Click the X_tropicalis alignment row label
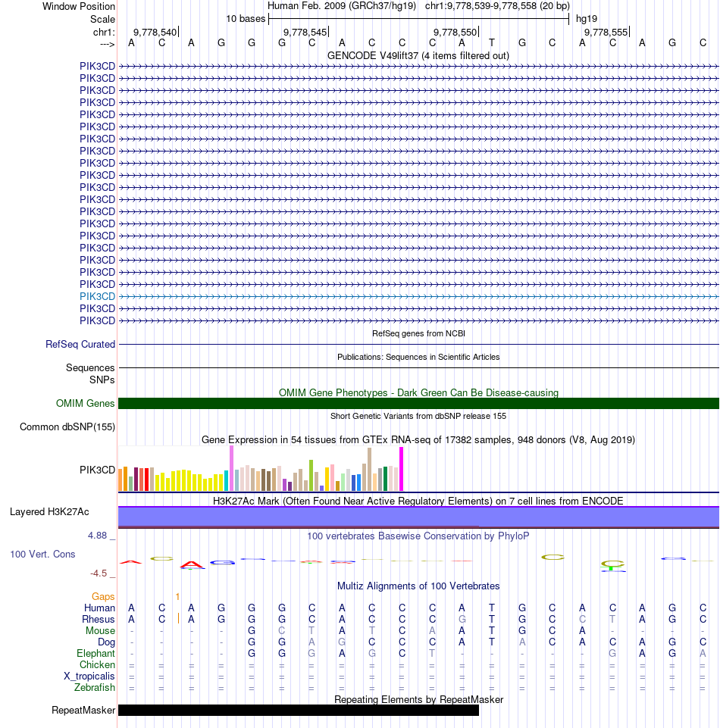720x728 pixels. pos(89,676)
